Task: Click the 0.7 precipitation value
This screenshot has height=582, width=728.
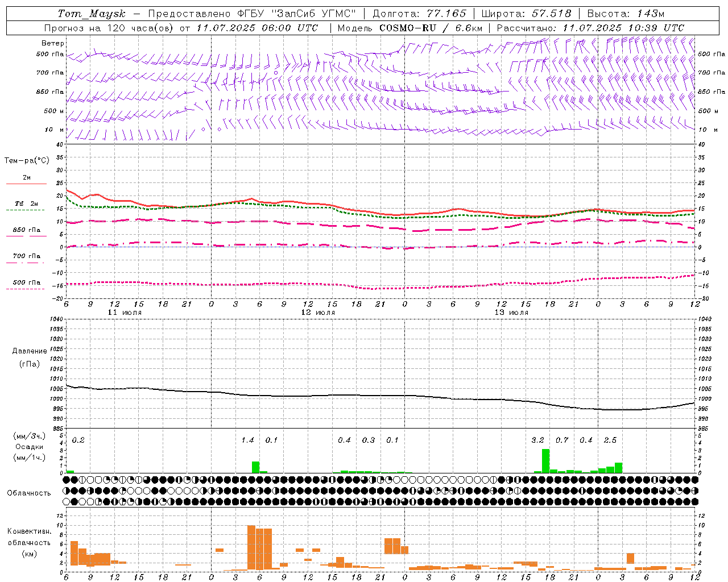Action: coord(562,440)
